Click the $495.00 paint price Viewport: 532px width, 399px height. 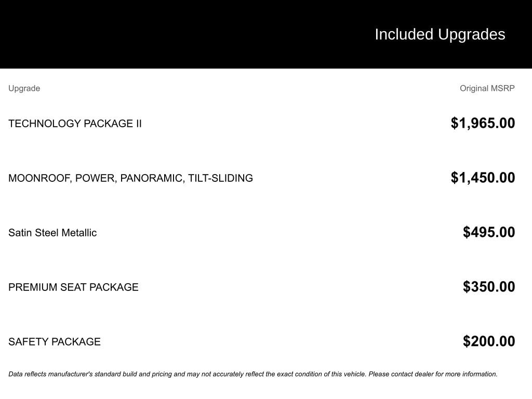click(489, 232)
